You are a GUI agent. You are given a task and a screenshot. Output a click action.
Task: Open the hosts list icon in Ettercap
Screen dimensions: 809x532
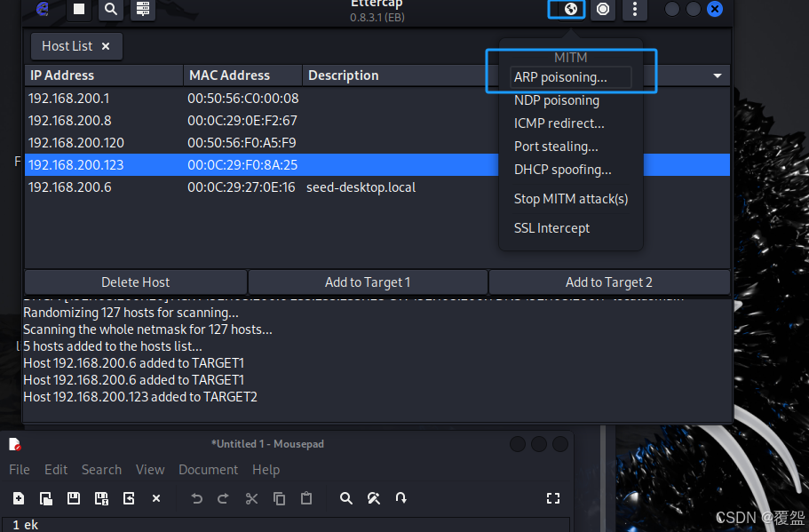click(143, 9)
